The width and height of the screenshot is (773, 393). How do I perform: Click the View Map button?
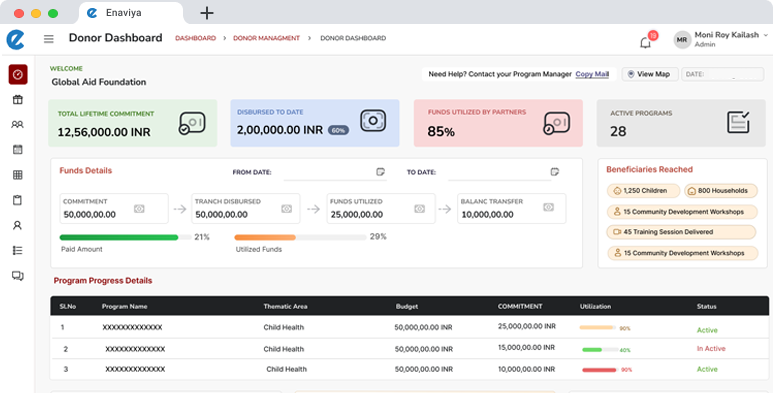[x=650, y=74]
